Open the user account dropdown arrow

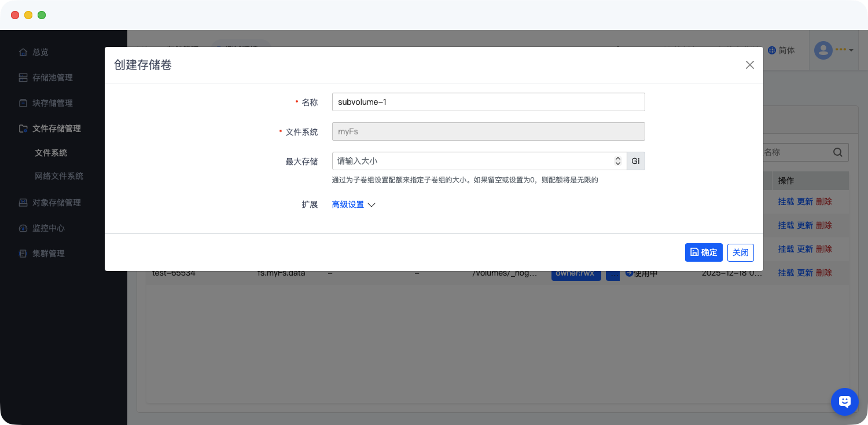pyautogui.click(x=851, y=51)
